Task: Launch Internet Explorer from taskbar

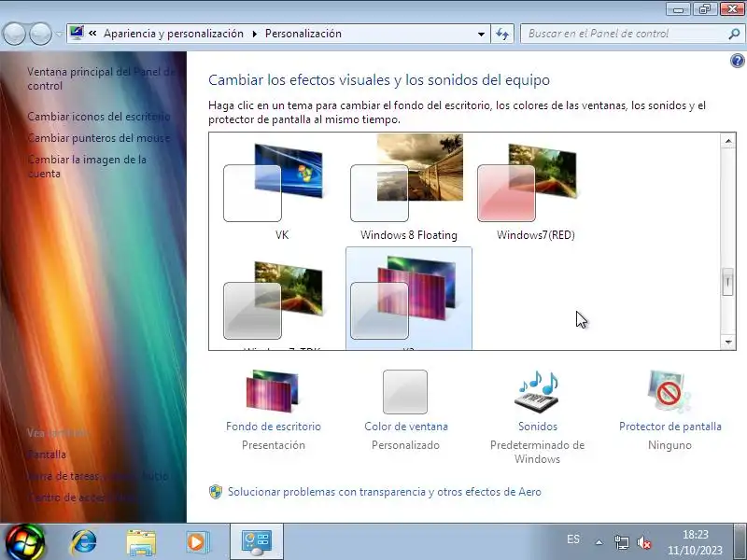Action: pyautogui.click(x=83, y=542)
